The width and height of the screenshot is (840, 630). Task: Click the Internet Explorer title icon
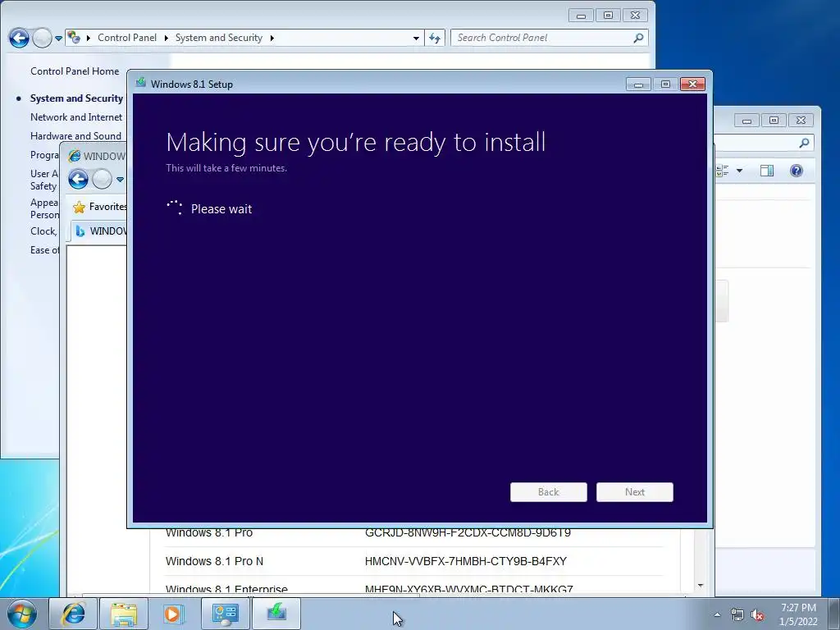[x=75, y=156]
